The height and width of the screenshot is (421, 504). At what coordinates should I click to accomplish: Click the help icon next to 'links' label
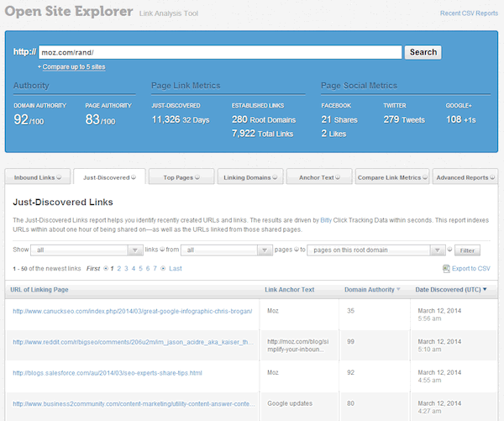click(162, 249)
